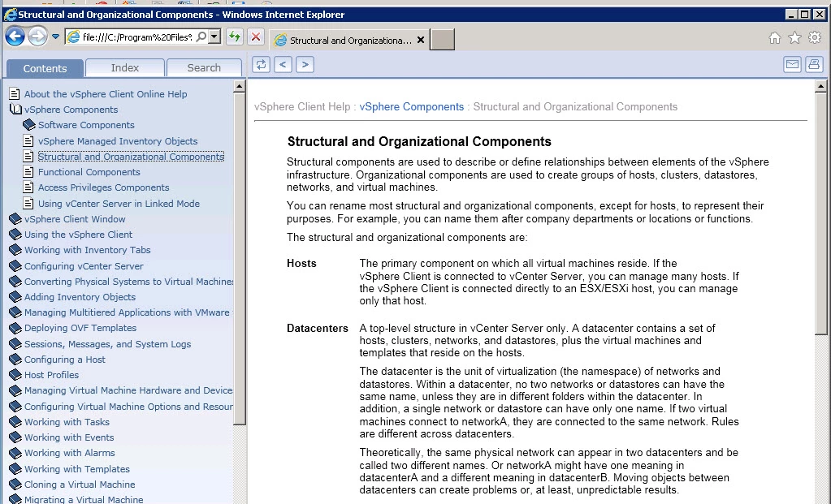
Task: Switch to the Index tab
Action: pos(125,67)
